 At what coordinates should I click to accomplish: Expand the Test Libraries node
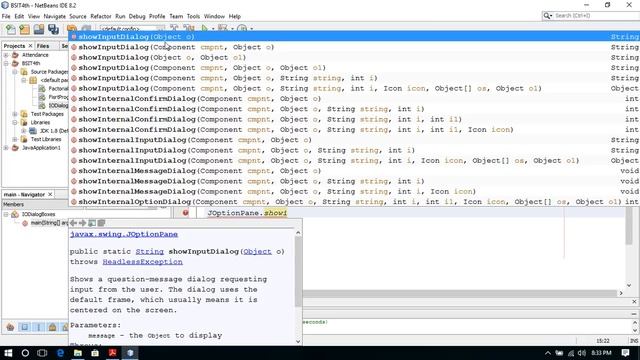click(x=15, y=139)
